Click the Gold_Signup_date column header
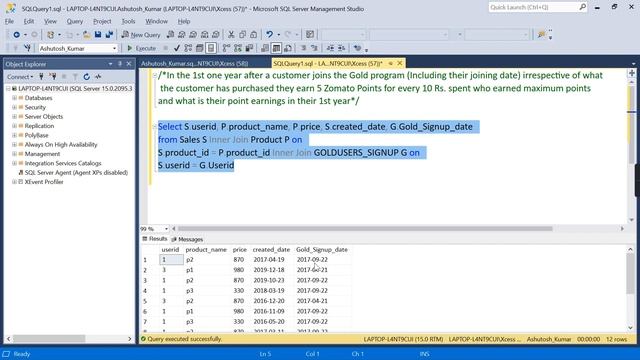This screenshot has width=640, height=360. 322,249
